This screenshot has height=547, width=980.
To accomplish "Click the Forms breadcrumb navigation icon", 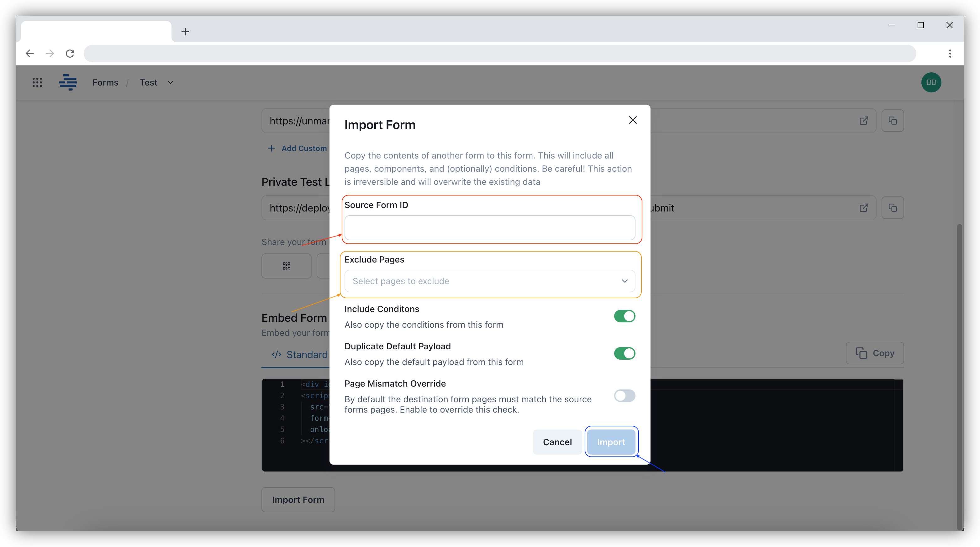I will click(x=105, y=82).
